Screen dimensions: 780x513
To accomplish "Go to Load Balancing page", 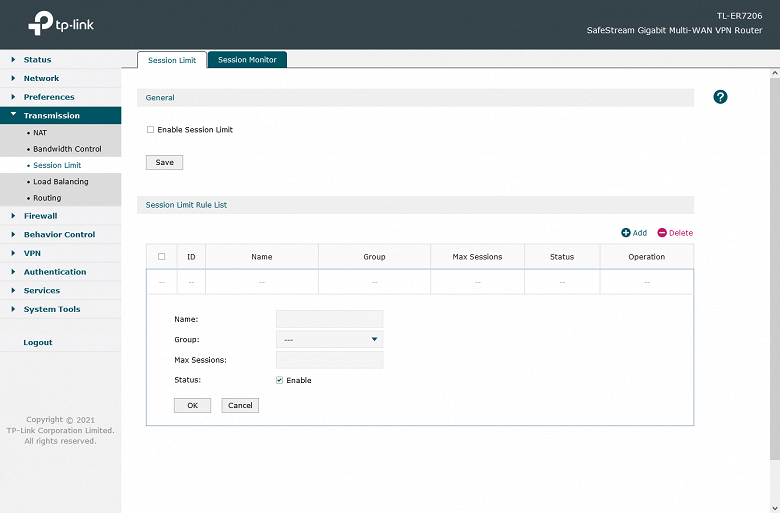I will 60,182.
